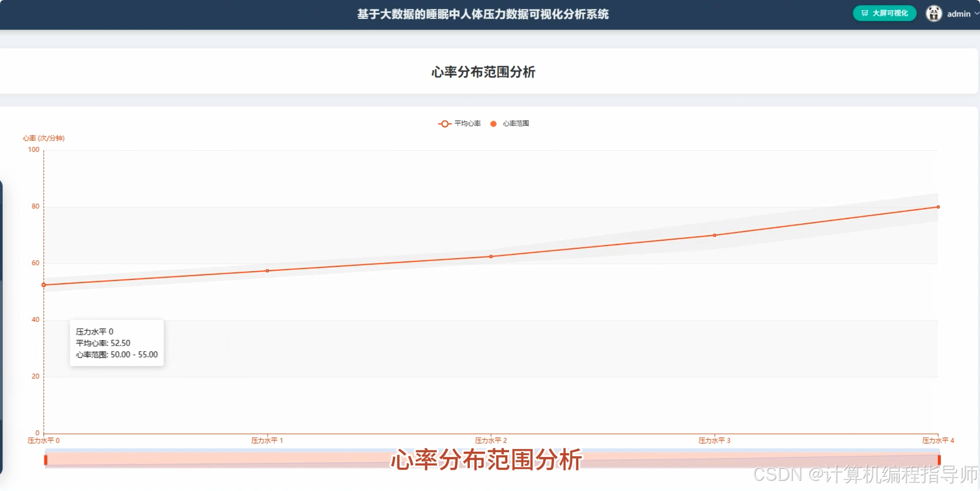Click the 心率分布范围分析 card heading
The width and height of the screenshot is (980, 491).
pyautogui.click(x=483, y=72)
